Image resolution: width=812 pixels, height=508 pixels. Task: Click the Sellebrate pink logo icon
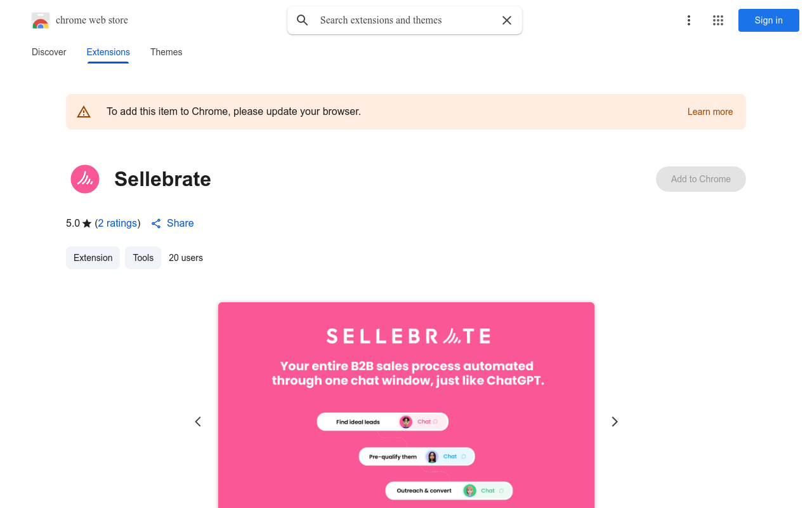pyautogui.click(x=85, y=179)
